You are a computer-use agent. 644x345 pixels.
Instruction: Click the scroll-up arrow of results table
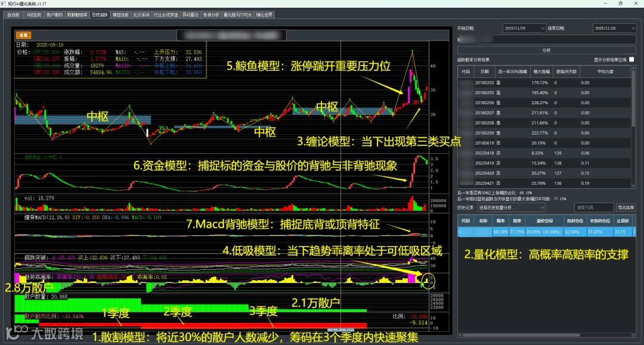pos(633,69)
